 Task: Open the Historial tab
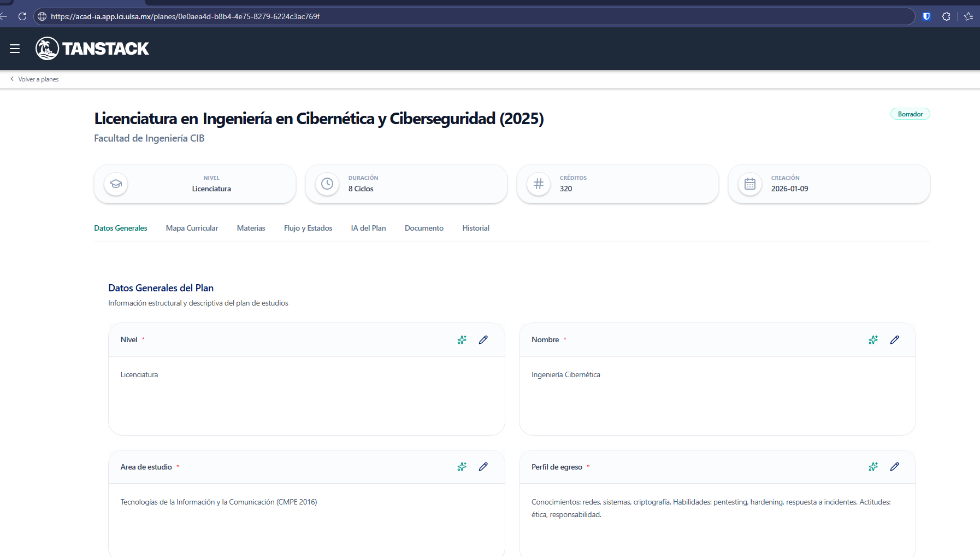(475, 228)
